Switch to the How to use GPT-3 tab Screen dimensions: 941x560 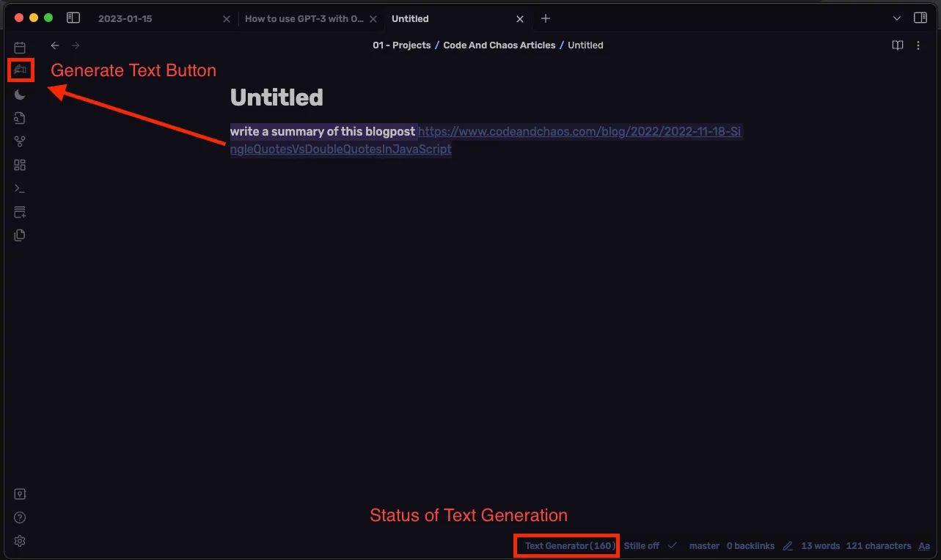[304, 19]
